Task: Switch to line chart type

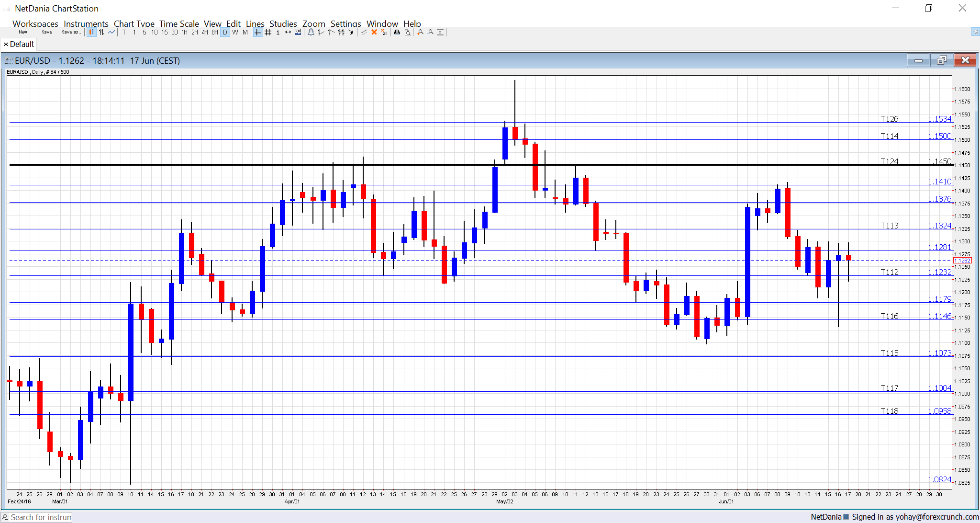Action: point(111,32)
